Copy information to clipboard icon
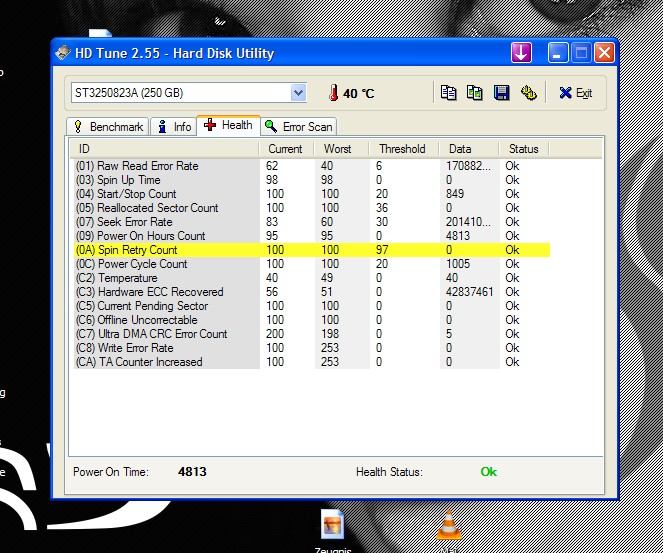This screenshot has height=553, width=663. tap(448, 93)
